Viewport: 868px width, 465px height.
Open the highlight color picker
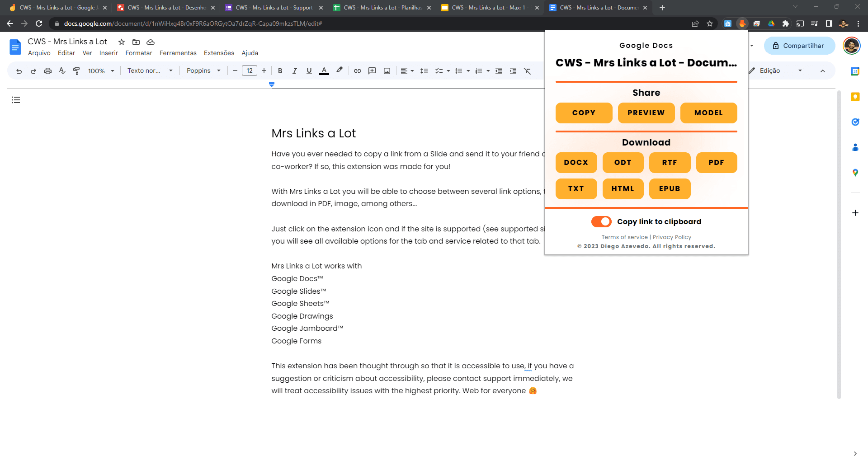340,70
